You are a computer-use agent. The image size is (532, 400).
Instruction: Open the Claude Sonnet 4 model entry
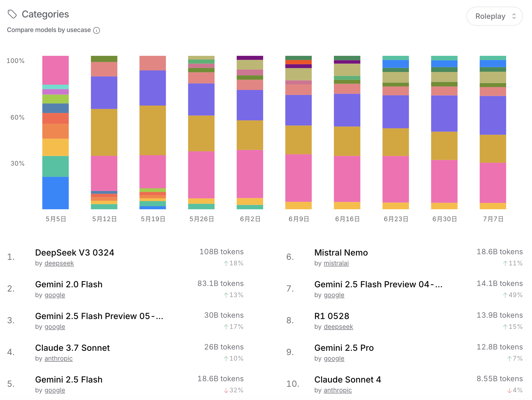click(347, 380)
